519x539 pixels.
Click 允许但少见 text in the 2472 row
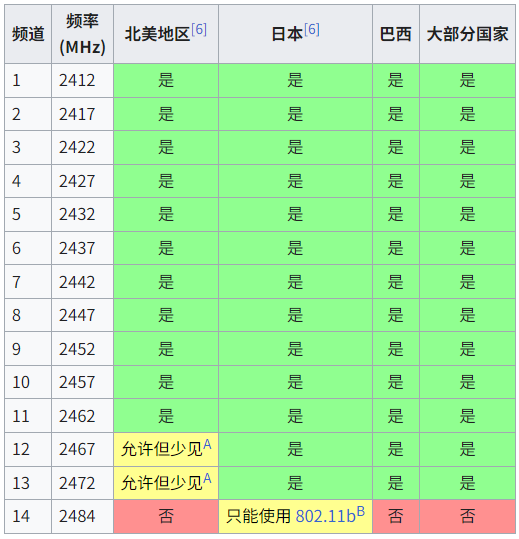pyautogui.click(x=162, y=483)
